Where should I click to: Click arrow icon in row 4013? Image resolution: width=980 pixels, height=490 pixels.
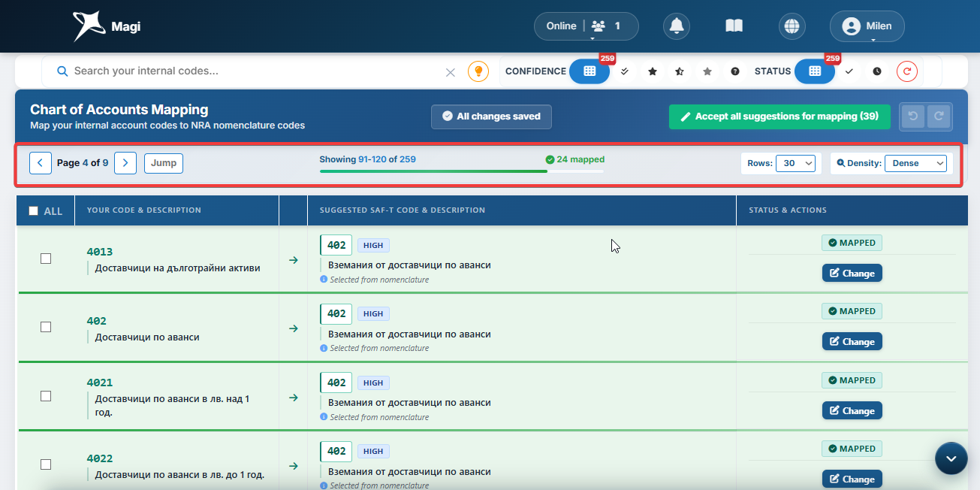(x=294, y=260)
